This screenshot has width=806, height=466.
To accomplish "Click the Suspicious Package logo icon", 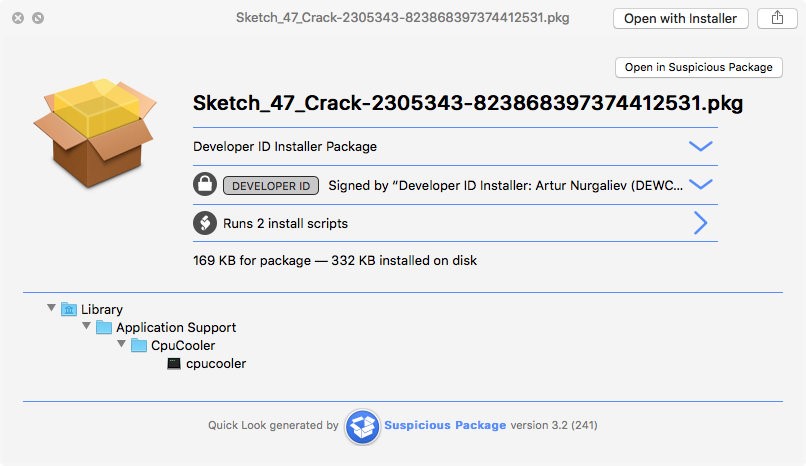I will tap(361, 426).
